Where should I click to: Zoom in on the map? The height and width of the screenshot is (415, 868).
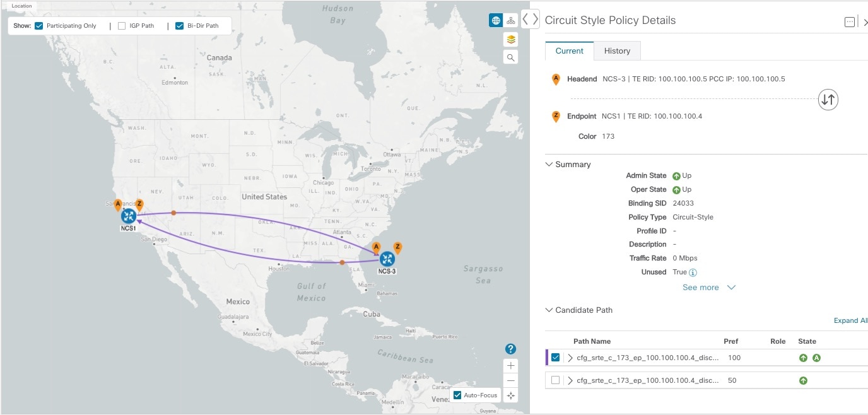click(511, 366)
